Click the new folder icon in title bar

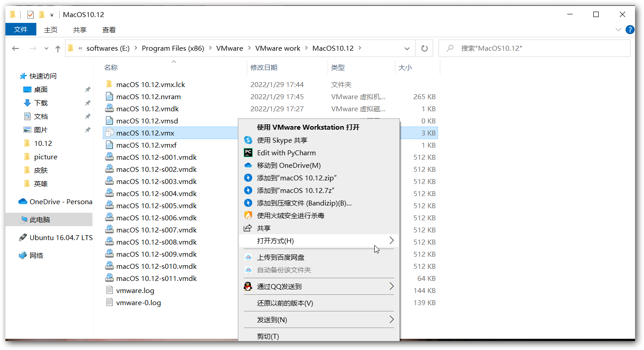click(42, 15)
